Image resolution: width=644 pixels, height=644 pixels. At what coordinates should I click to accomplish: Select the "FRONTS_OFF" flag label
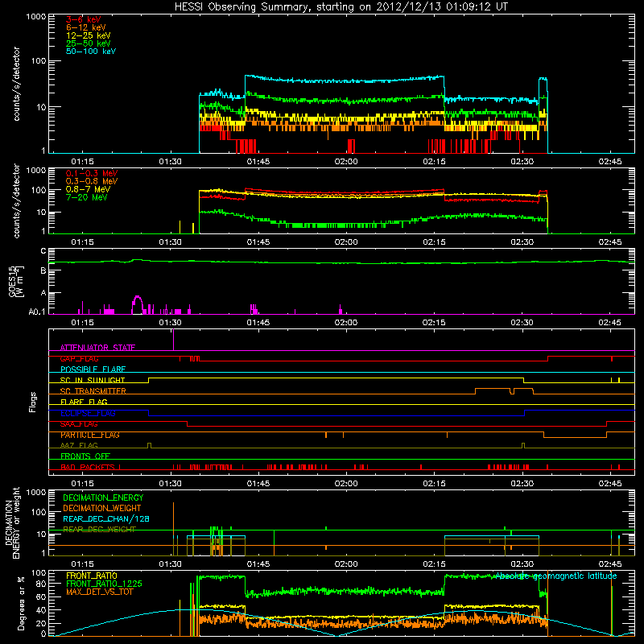pos(85,456)
